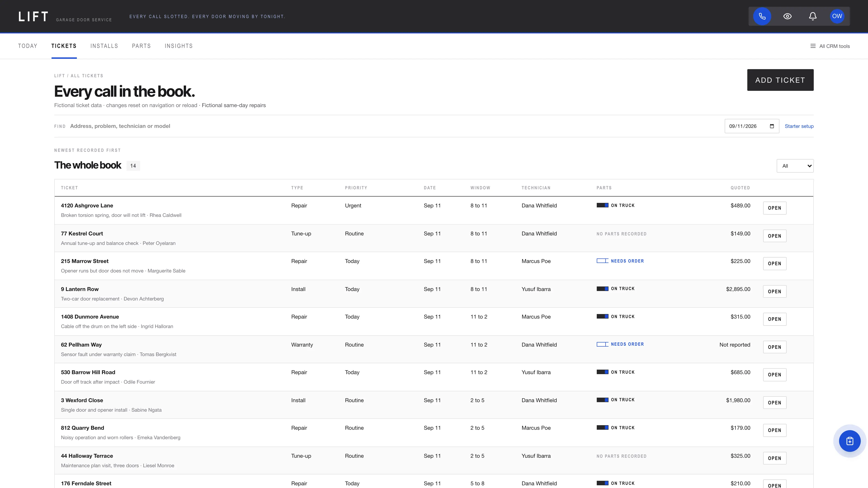Click the On Truck parts indicator for Ashgrove Lane

(x=615, y=205)
